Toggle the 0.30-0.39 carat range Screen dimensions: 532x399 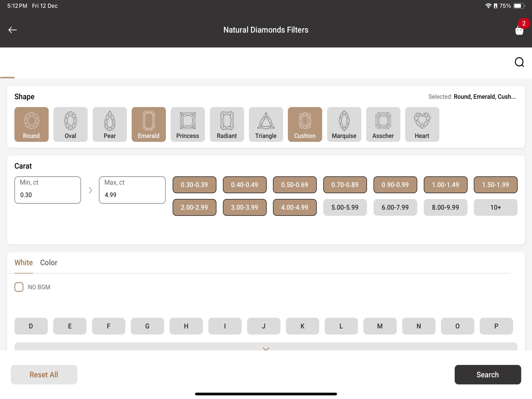194,184
